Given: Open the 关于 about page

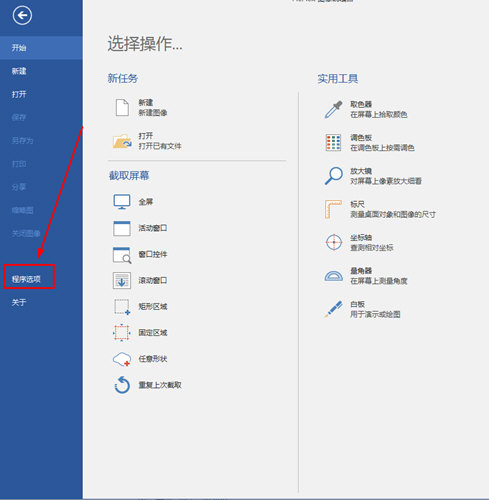Looking at the screenshot, I should (19, 302).
